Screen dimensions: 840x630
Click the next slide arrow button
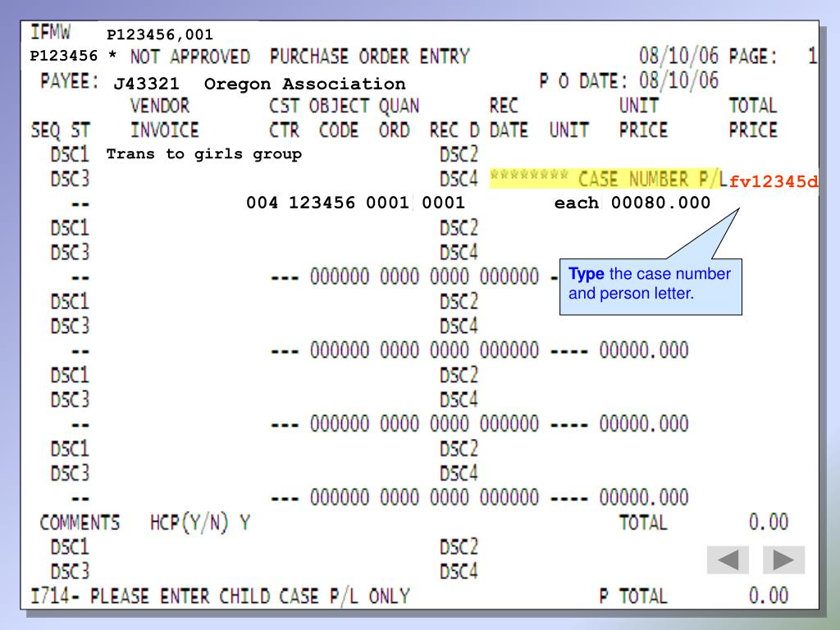click(x=783, y=560)
